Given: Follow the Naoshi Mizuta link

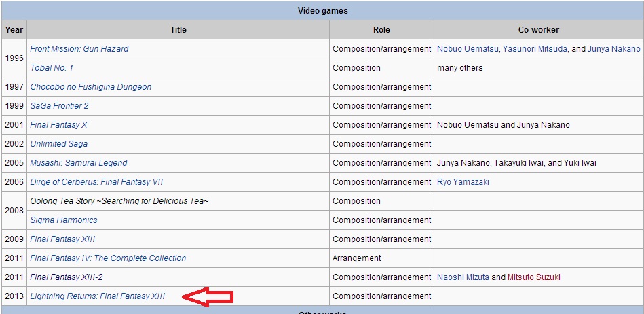Looking at the screenshot, I should click(463, 277).
